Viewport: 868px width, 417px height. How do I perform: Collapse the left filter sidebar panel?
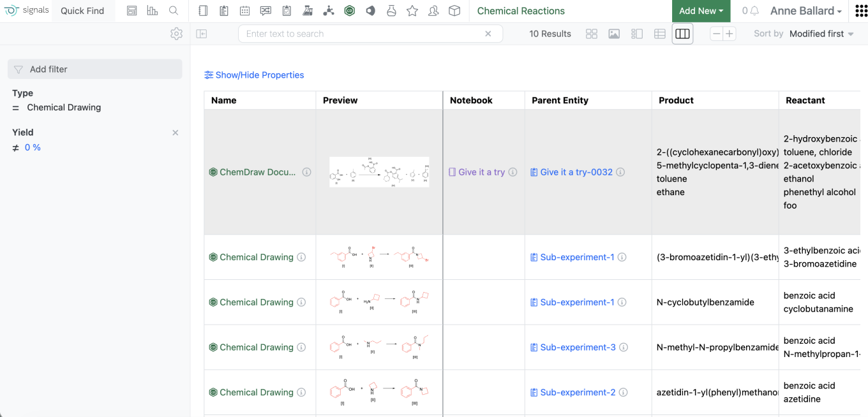click(202, 34)
